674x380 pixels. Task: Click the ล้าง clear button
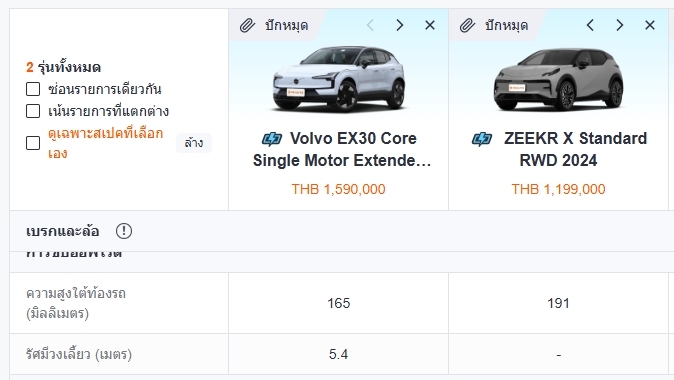point(194,143)
